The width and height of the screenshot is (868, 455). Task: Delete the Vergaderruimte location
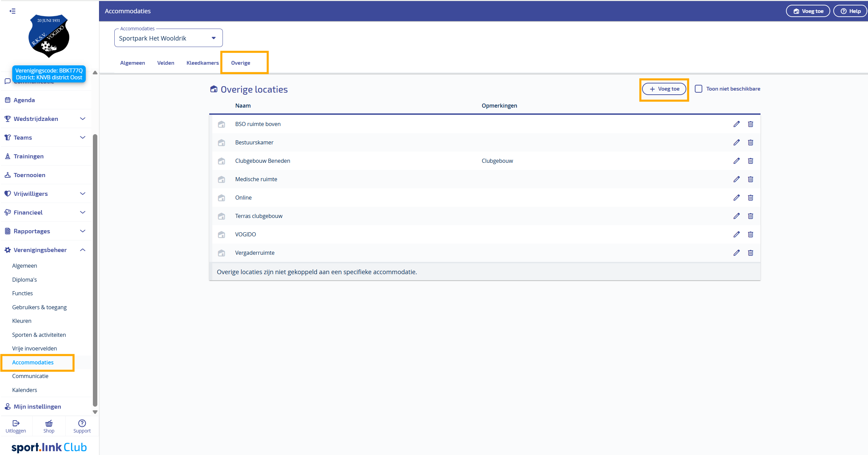750,253
